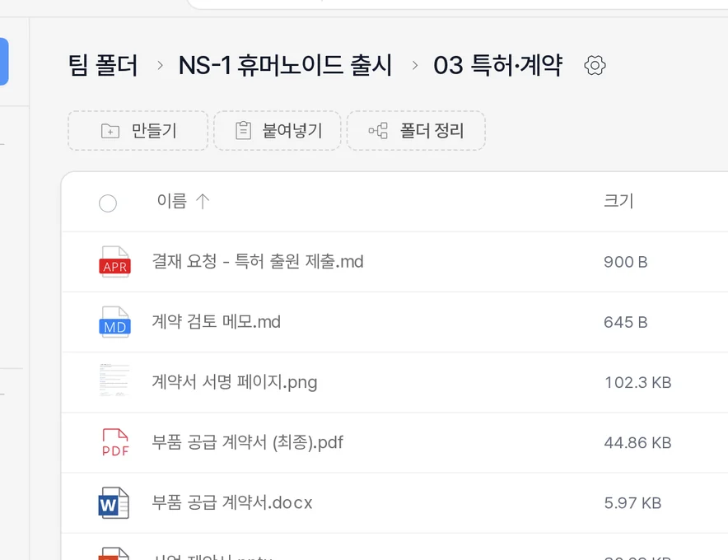Open folder settings gear icon
The image size is (728, 560).
click(595, 66)
